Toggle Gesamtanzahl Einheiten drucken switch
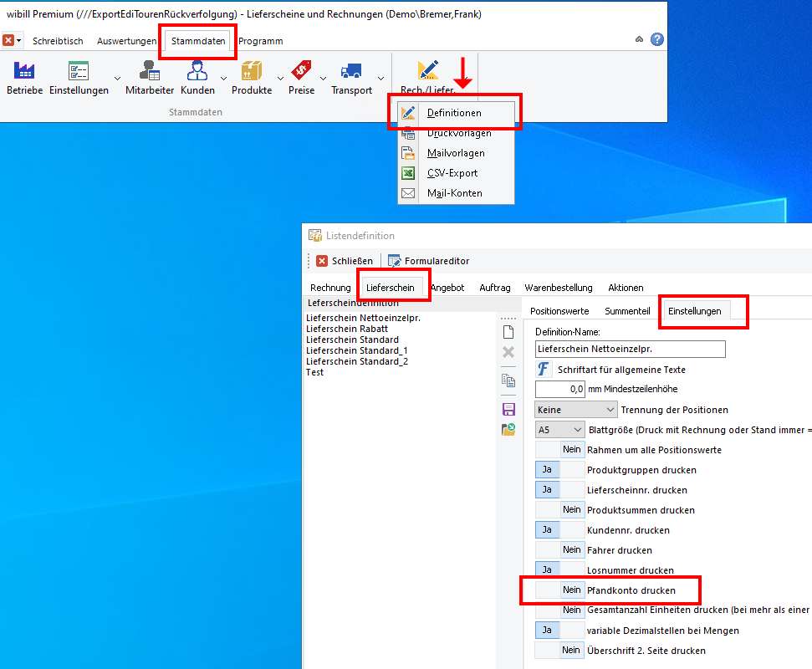The width and height of the screenshot is (812, 669). [559, 610]
